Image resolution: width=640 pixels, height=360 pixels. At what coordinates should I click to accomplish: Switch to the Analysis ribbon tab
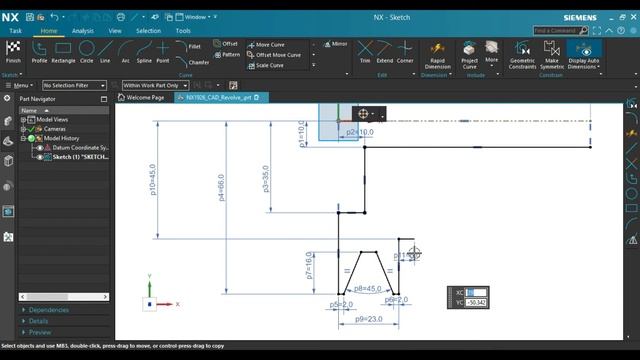tap(82, 31)
